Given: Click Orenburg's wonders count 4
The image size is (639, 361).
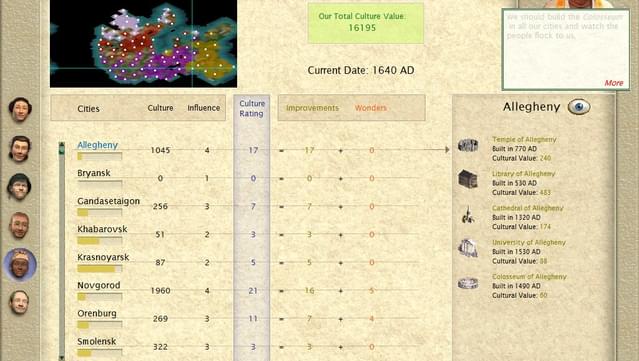Looking at the screenshot, I should (371, 319).
